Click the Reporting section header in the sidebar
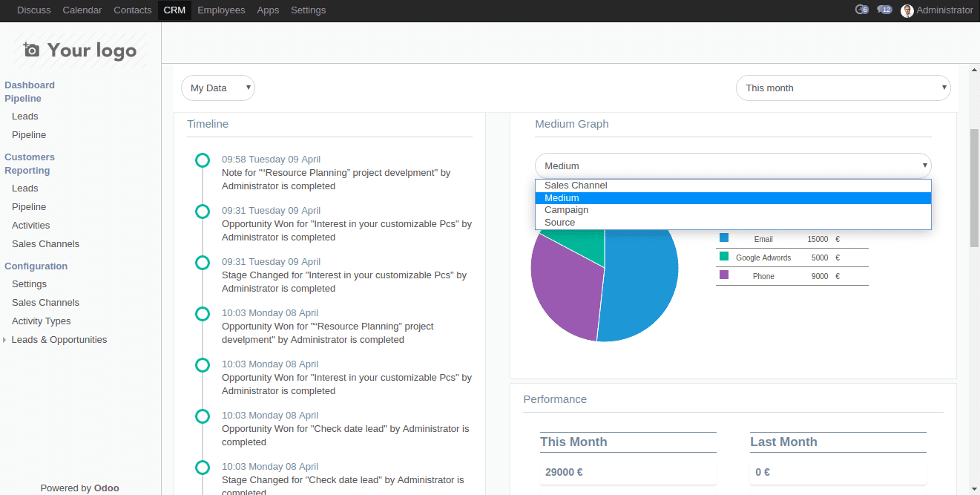 coord(27,171)
